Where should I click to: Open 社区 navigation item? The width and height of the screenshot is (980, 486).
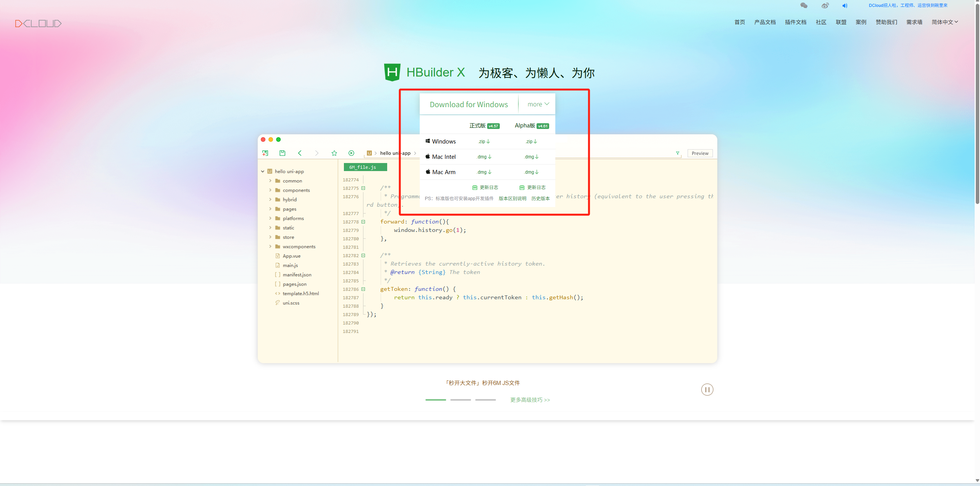pos(821,22)
